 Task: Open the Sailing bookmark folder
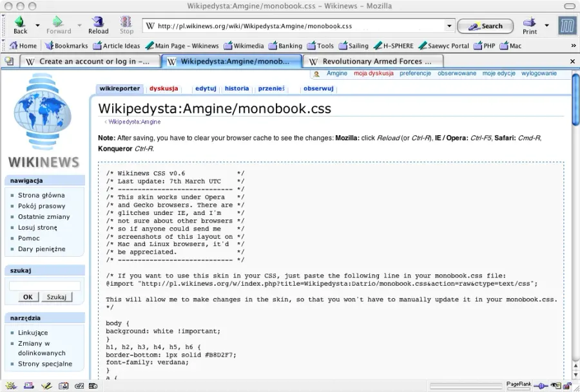click(354, 46)
